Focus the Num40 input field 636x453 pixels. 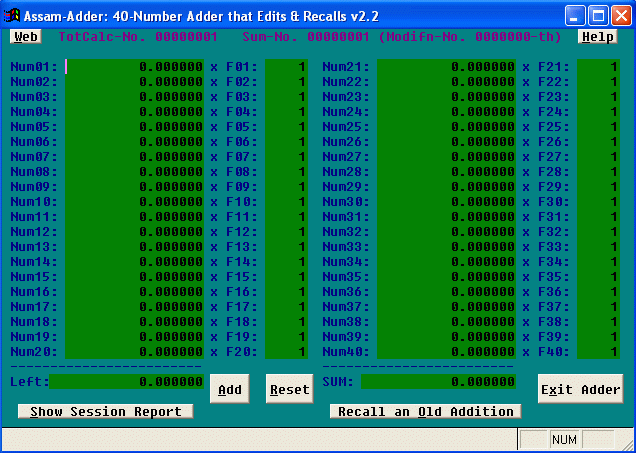click(x=446, y=352)
